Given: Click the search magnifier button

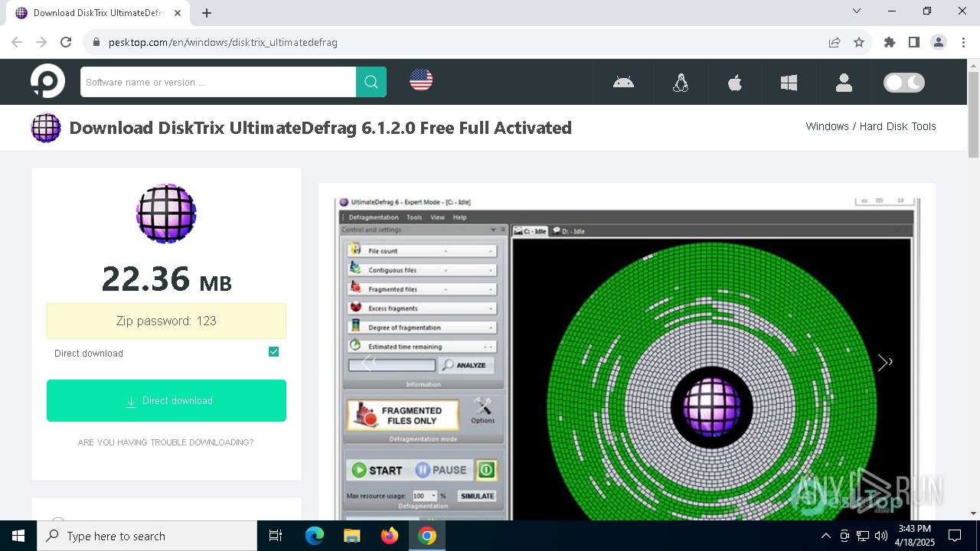Looking at the screenshot, I should (x=371, y=82).
